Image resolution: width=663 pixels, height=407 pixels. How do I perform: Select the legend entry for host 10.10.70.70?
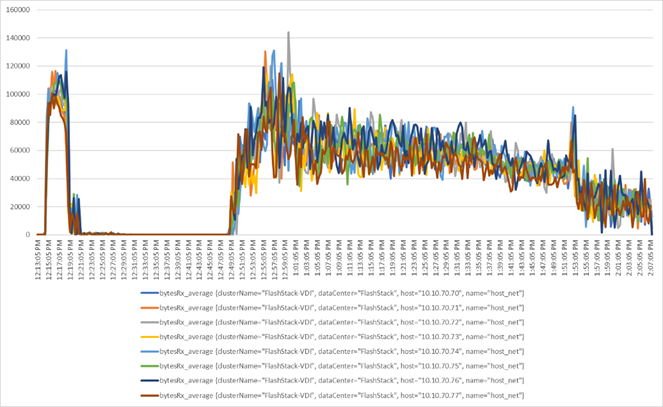pos(332,293)
